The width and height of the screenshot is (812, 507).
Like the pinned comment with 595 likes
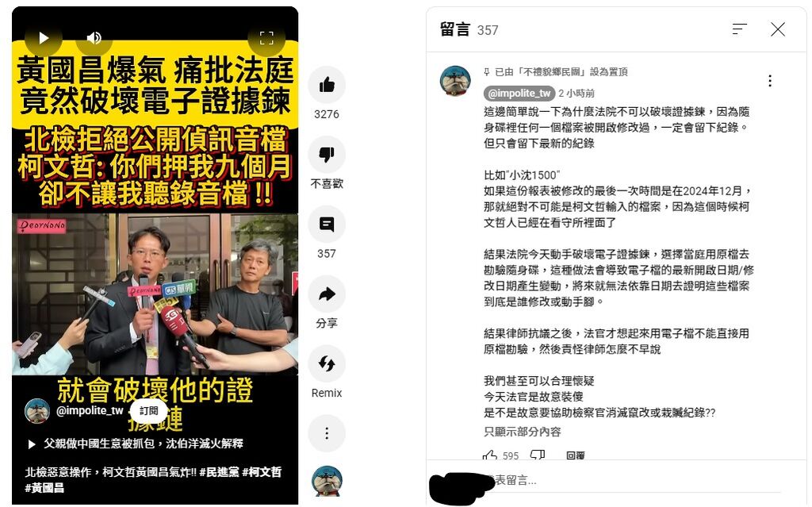pos(490,455)
